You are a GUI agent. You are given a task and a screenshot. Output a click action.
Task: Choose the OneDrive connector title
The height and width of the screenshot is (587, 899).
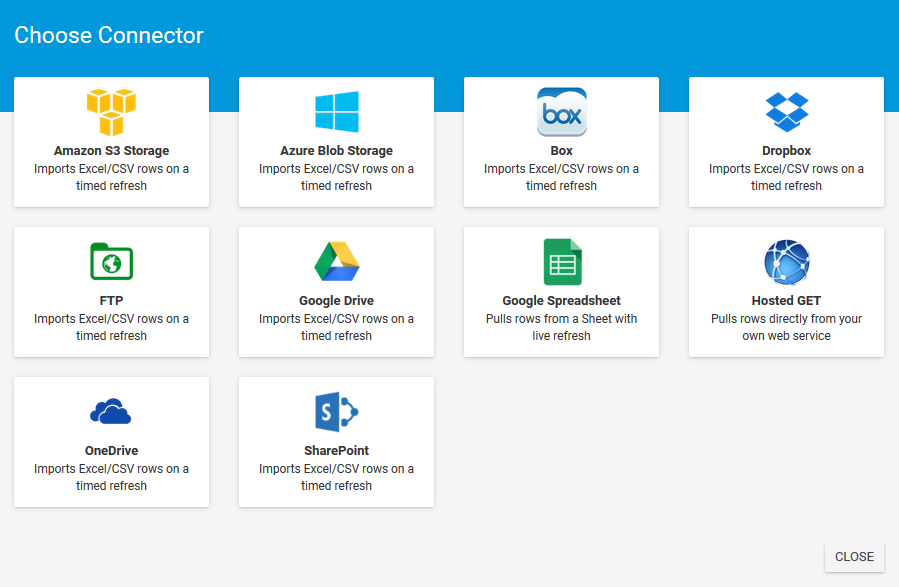(x=111, y=451)
